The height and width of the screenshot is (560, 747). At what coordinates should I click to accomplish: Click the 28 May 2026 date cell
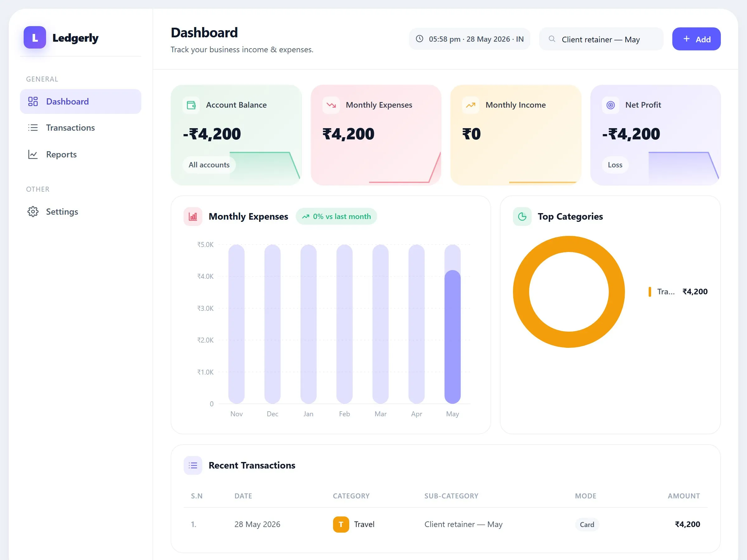pos(257,525)
